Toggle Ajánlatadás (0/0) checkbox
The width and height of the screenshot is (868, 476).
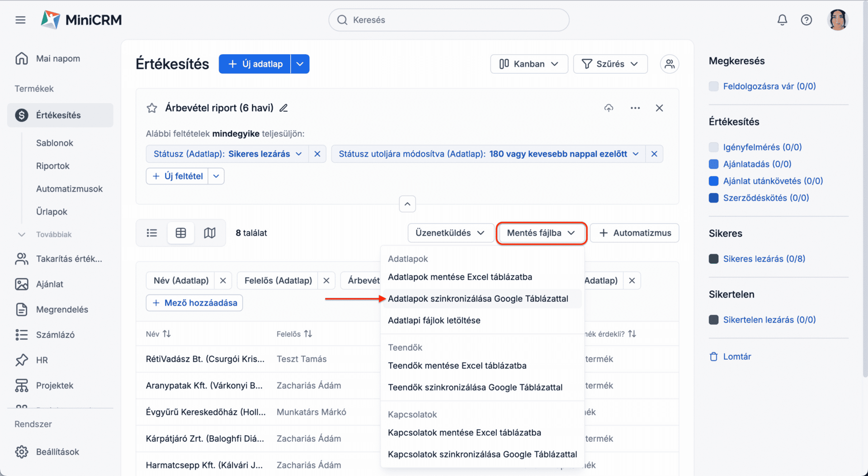tap(714, 164)
